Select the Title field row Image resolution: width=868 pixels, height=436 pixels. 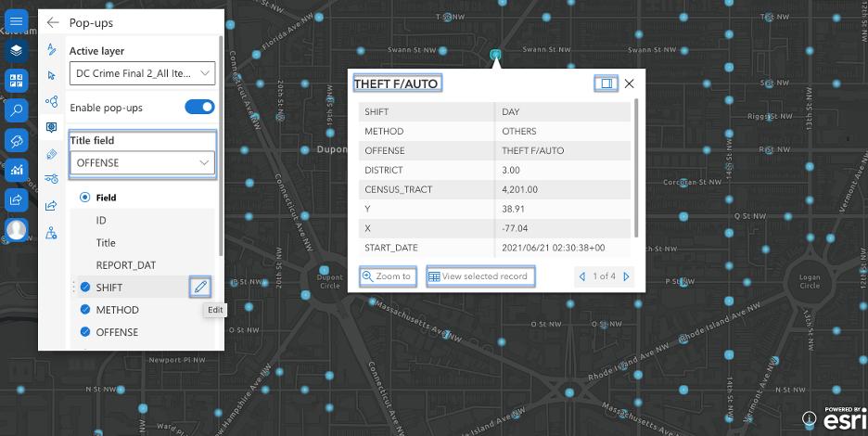142,243
